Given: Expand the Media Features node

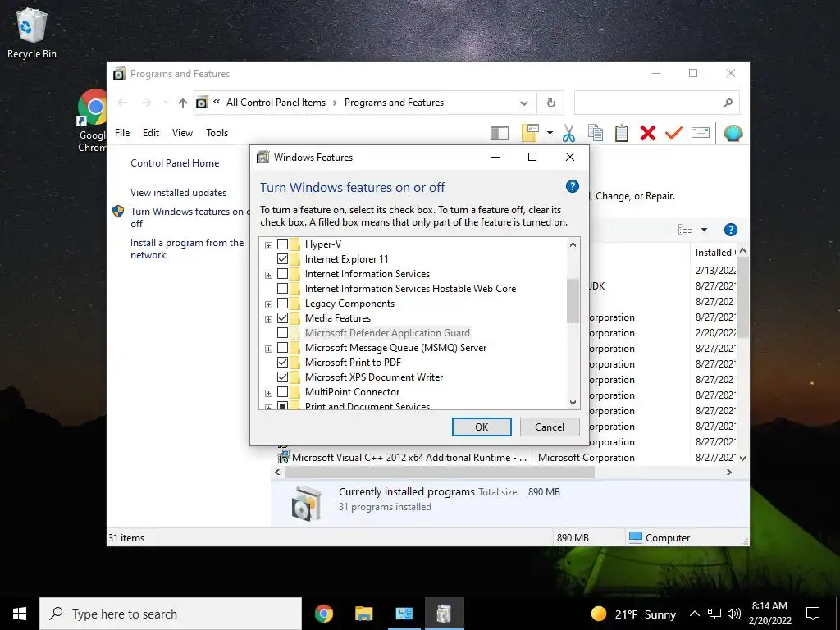Looking at the screenshot, I should [x=268, y=319].
